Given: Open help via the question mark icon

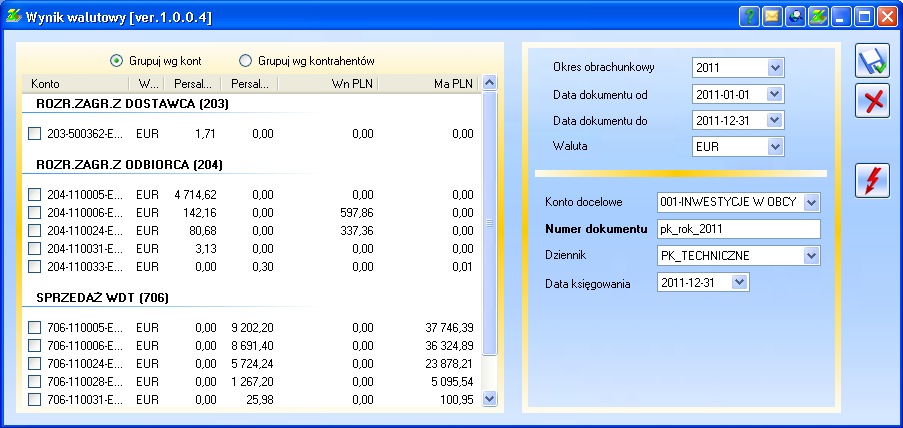Looking at the screenshot, I should pos(750,16).
